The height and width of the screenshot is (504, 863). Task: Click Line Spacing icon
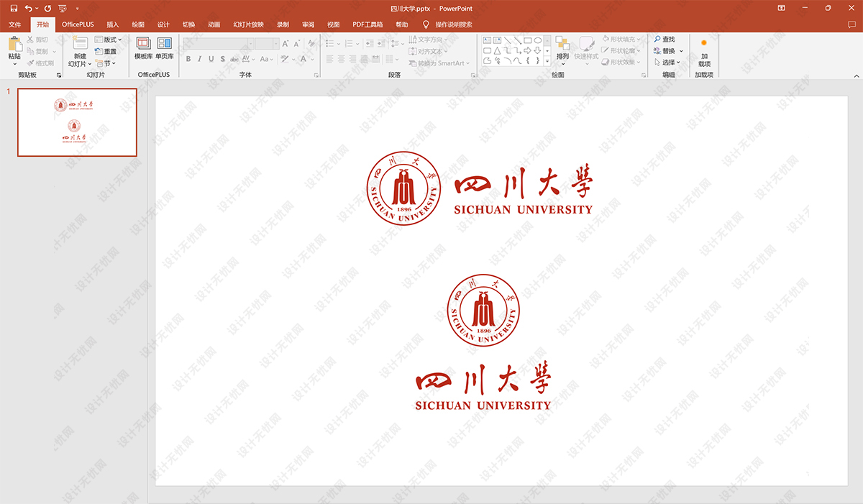396,44
